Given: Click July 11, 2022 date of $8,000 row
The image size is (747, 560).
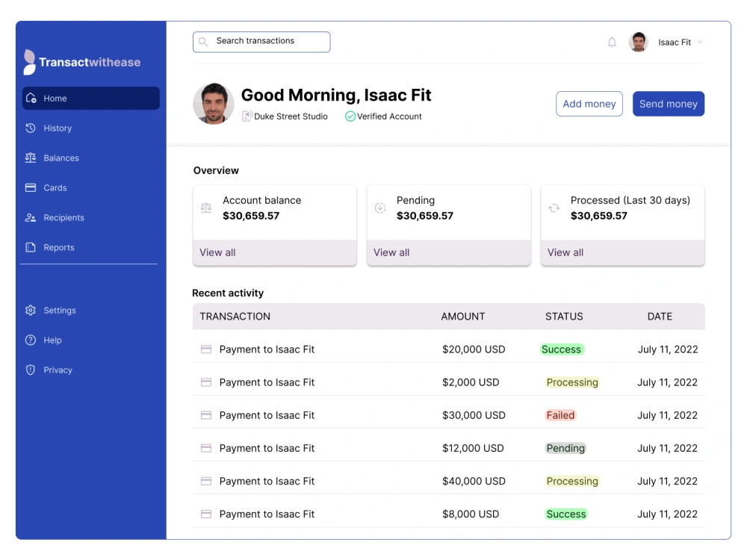Looking at the screenshot, I should point(667,514).
